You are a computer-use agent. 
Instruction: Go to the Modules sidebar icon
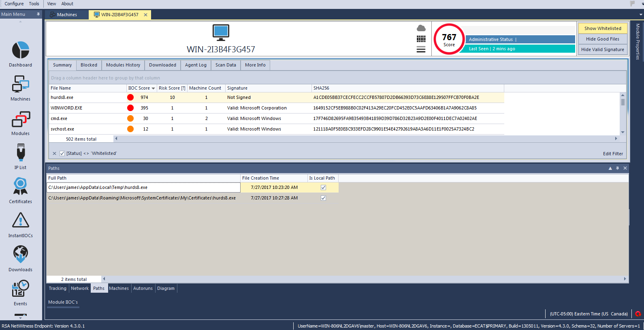pyautogui.click(x=20, y=120)
